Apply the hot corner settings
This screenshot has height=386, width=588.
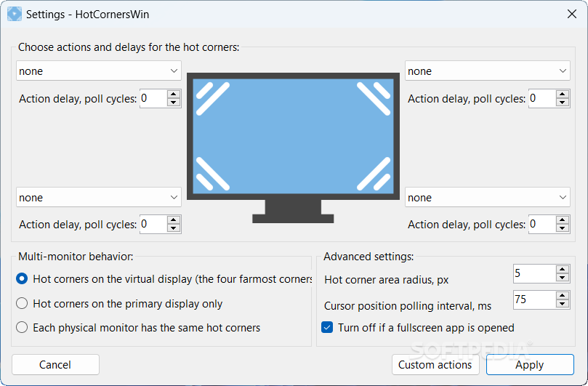click(530, 365)
